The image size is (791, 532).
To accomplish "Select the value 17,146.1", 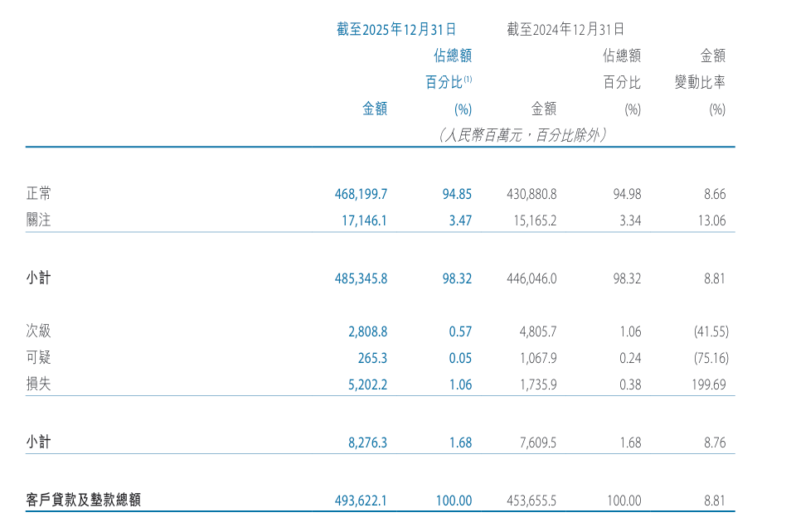I will pyautogui.click(x=364, y=220).
